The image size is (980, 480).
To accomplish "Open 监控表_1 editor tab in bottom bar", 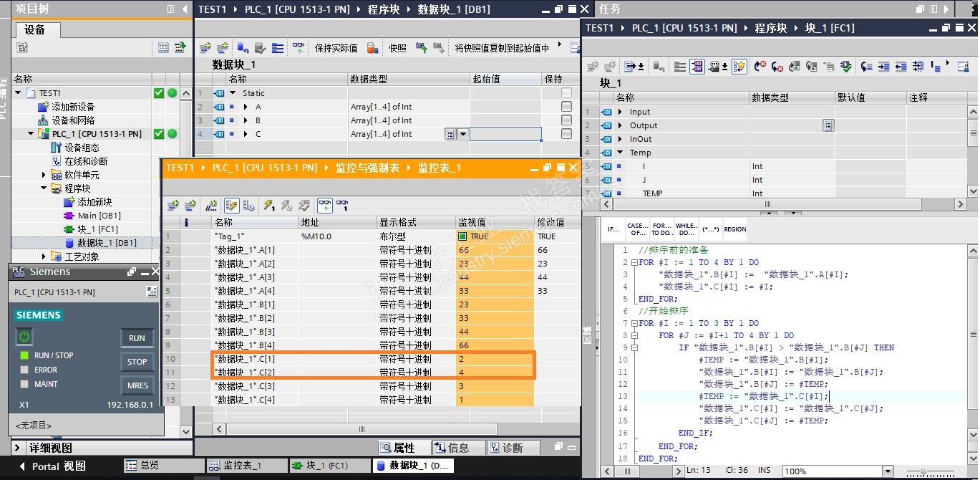I will [x=246, y=466].
